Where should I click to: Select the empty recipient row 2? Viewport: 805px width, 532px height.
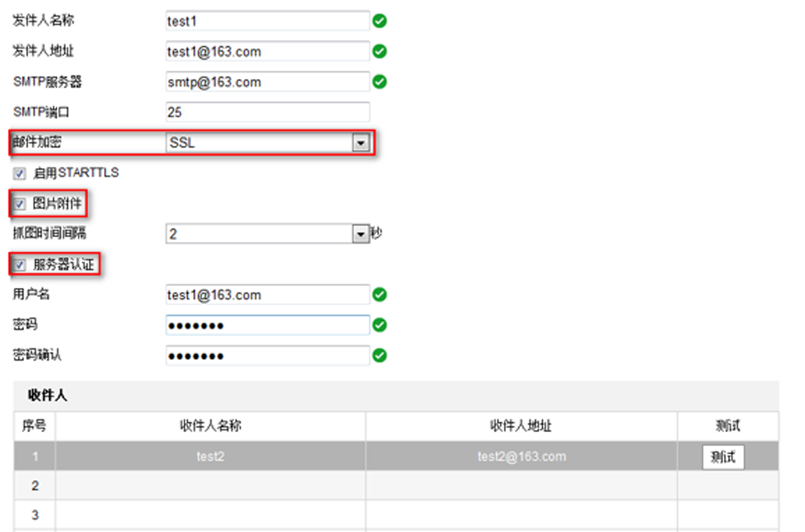(x=210, y=485)
